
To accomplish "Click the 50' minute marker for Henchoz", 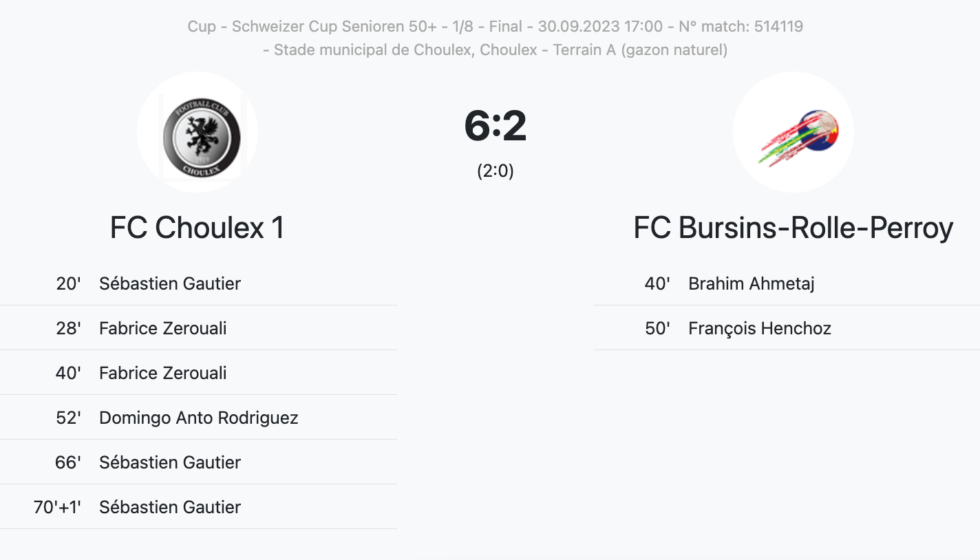I will (657, 328).
